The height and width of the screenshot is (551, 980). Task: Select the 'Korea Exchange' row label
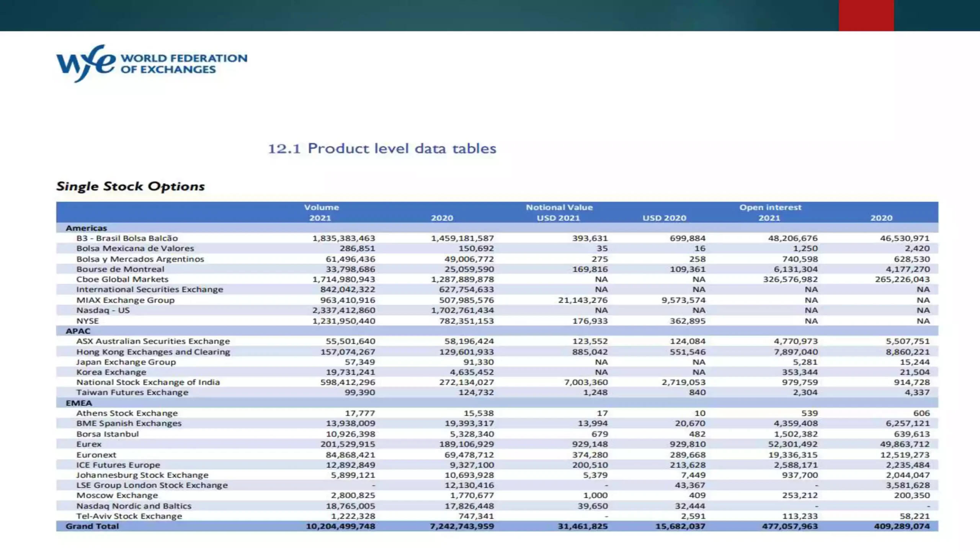[111, 372]
